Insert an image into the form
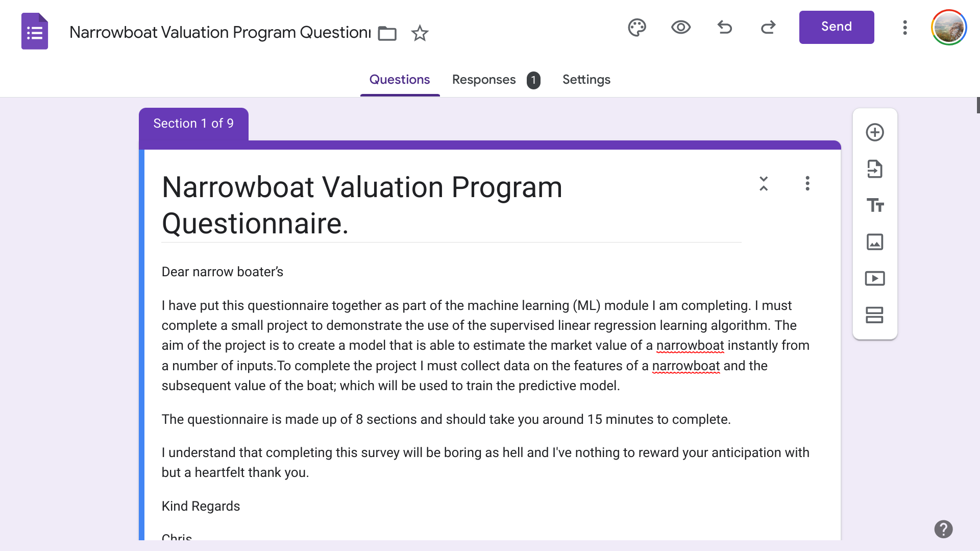The image size is (980, 551). 875,242
